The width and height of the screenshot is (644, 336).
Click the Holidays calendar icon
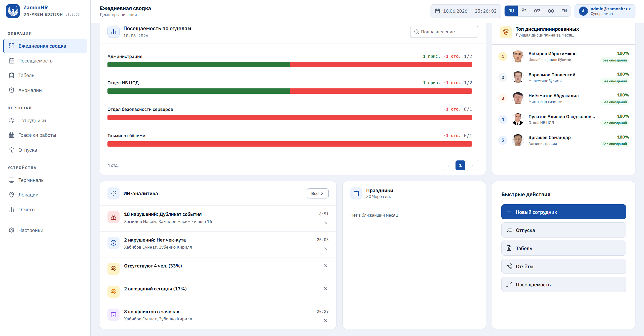356,193
